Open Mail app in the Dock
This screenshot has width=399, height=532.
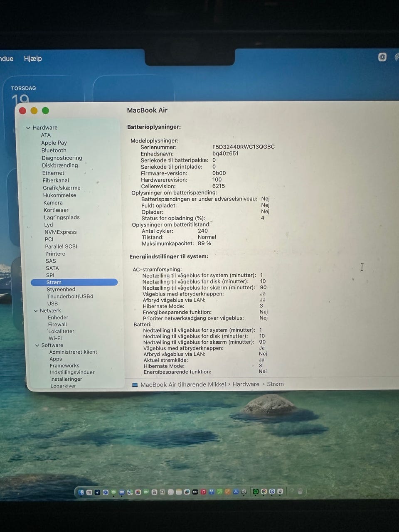tap(122, 492)
